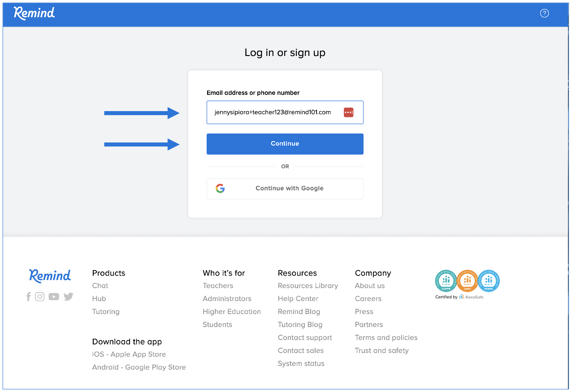Viewport: 572px width, 392px height.
Task: Click the COPPA certification badge
Action: (x=446, y=281)
